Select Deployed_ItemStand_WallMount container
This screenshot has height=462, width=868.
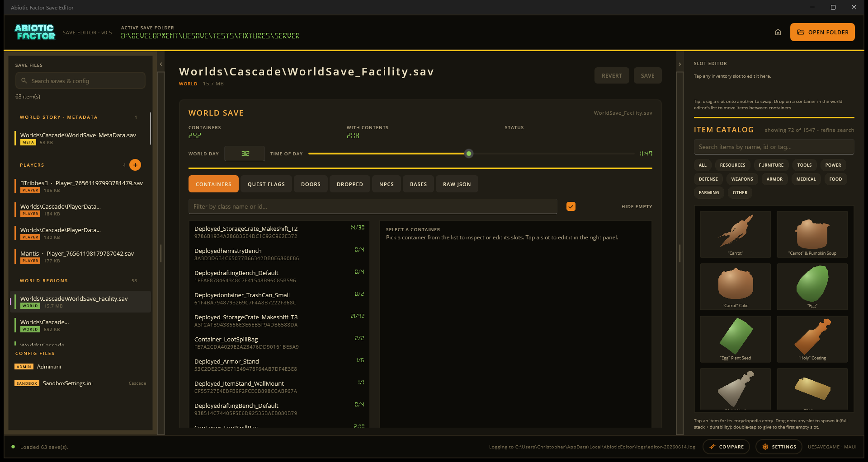point(279,387)
